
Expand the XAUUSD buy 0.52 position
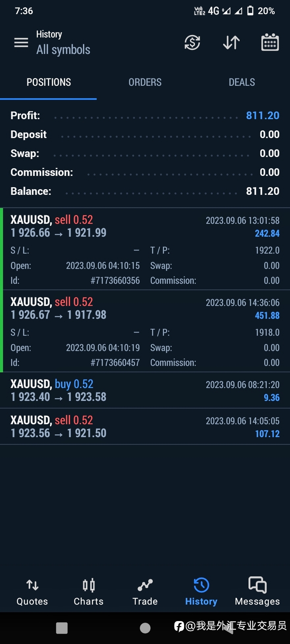click(145, 390)
